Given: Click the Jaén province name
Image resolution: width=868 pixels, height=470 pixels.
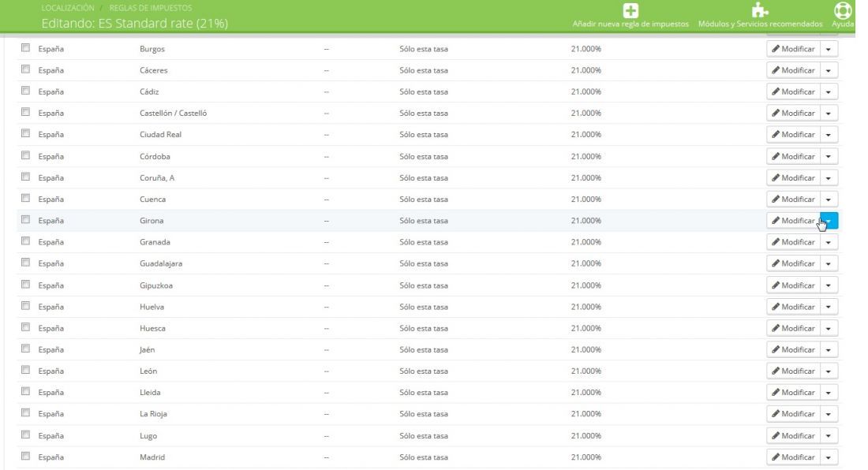Looking at the screenshot, I should pyautogui.click(x=147, y=350).
